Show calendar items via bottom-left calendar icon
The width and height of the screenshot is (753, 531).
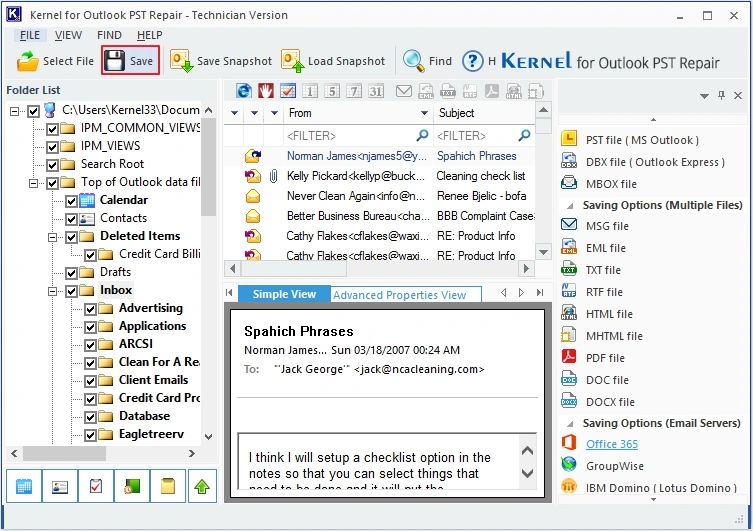coord(24,486)
